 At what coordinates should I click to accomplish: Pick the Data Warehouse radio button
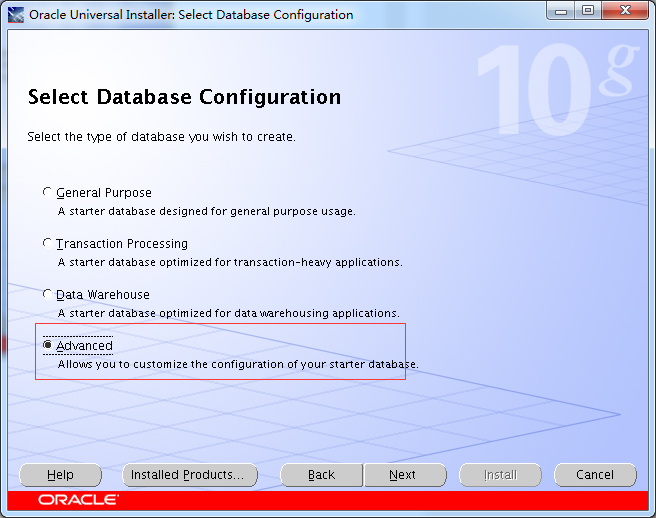click(x=47, y=294)
